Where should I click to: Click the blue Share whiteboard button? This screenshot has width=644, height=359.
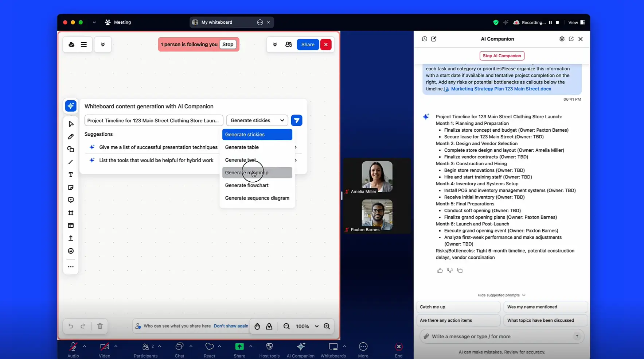pos(308,45)
